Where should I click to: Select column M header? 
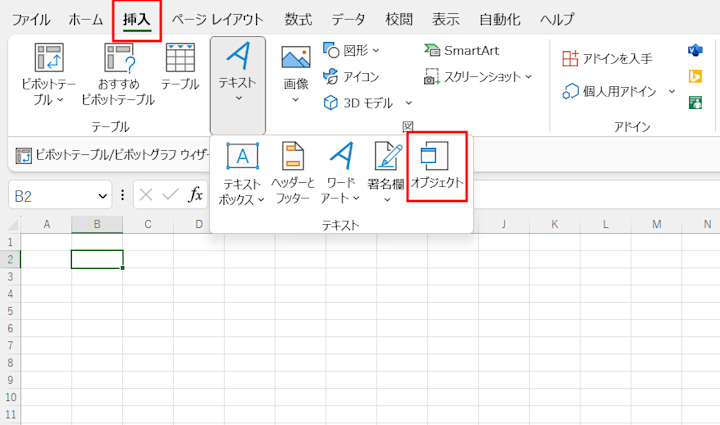coord(657,224)
